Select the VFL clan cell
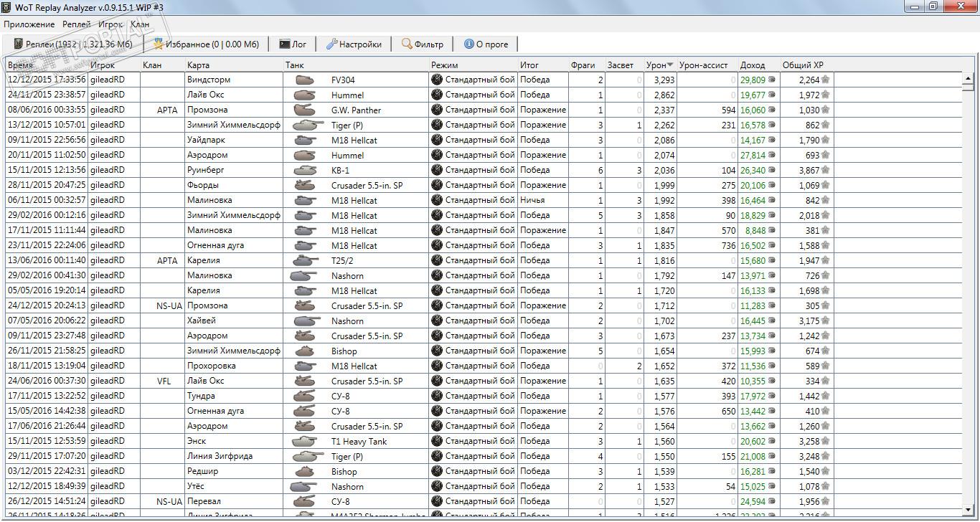Viewport: 980px width, 522px height. [x=163, y=381]
